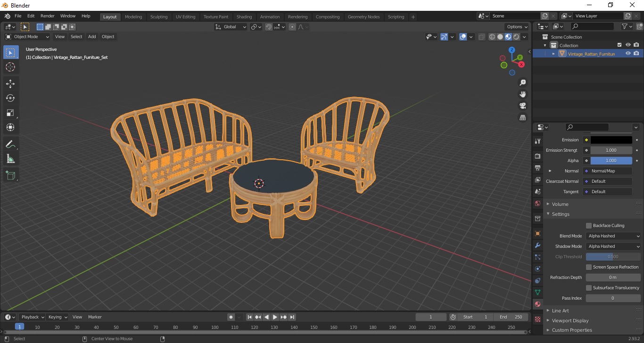The image size is (644, 343).
Task: Click the Alpha value slider
Action: click(611, 161)
